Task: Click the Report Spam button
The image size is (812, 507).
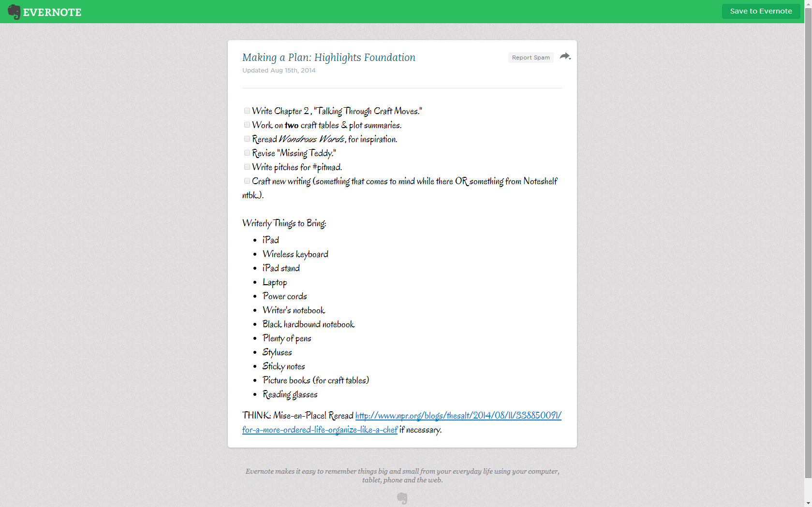Action: click(x=531, y=58)
